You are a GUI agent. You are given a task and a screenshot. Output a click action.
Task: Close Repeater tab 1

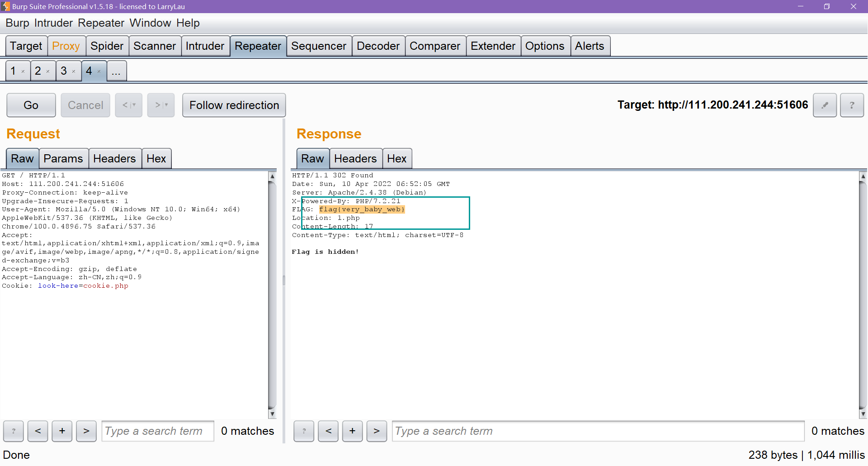point(23,71)
